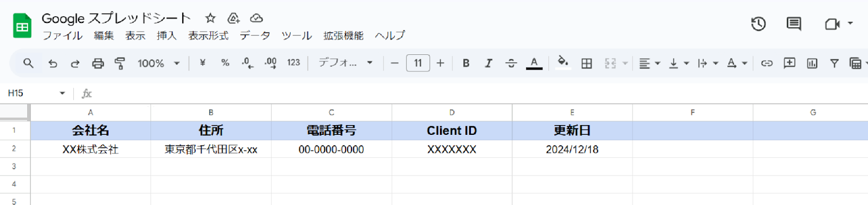Viewport: 868px width, 205px height.
Task: Insert a link
Action: pyautogui.click(x=767, y=64)
